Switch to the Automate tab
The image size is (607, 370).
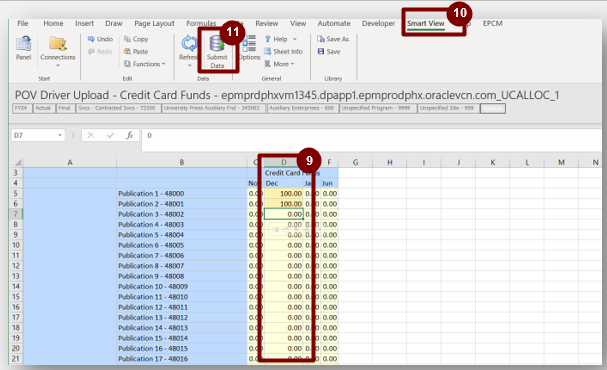(334, 23)
